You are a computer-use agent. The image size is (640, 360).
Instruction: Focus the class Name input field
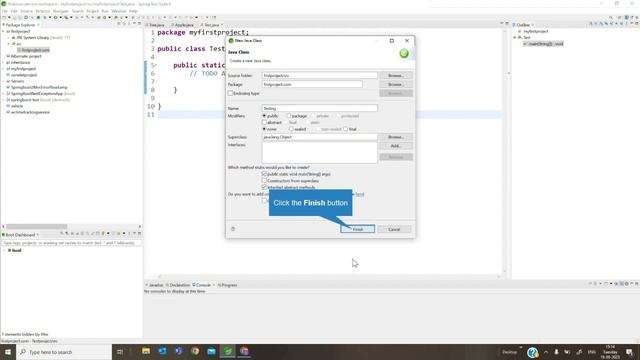pyautogui.click(x=320, y=108)
